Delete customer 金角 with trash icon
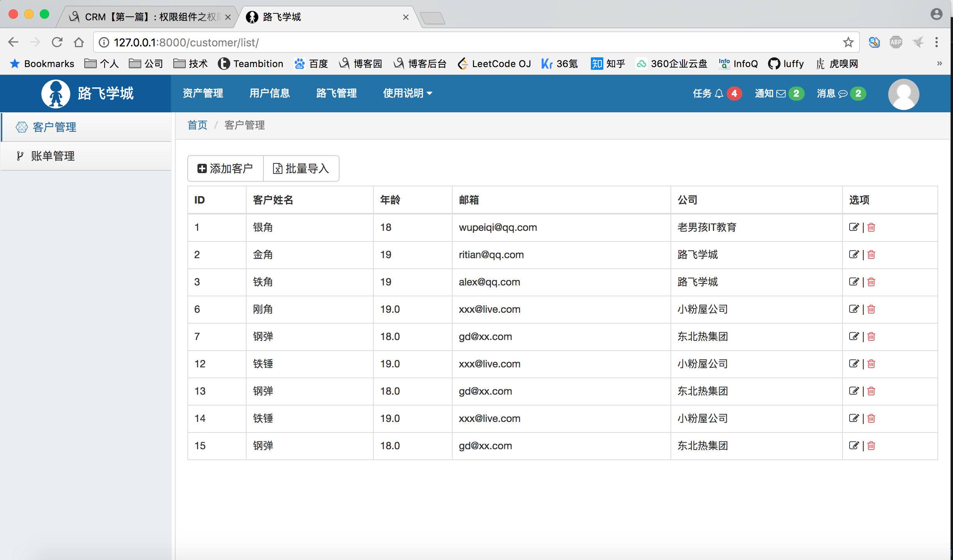 871,255
